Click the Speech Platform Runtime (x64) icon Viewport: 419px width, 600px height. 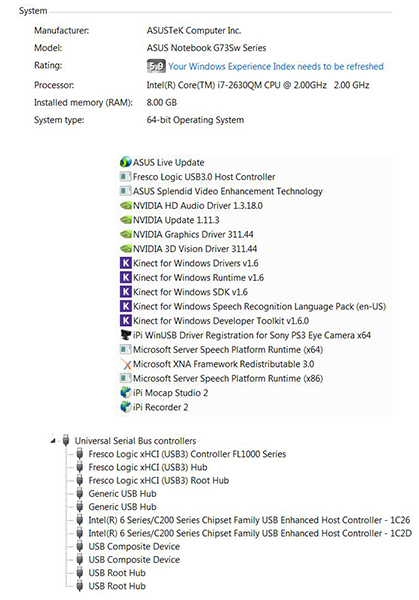tap(126, 349)
